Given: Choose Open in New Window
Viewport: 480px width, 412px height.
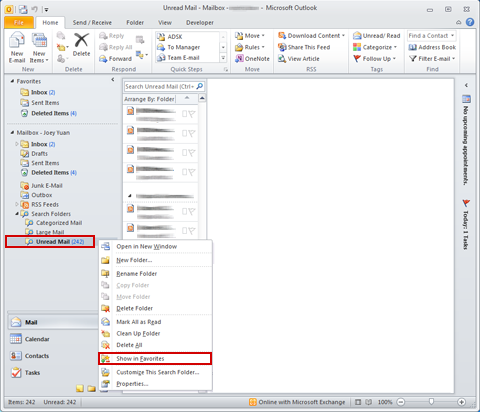Looking at the screenshot, I should (155, 246).
